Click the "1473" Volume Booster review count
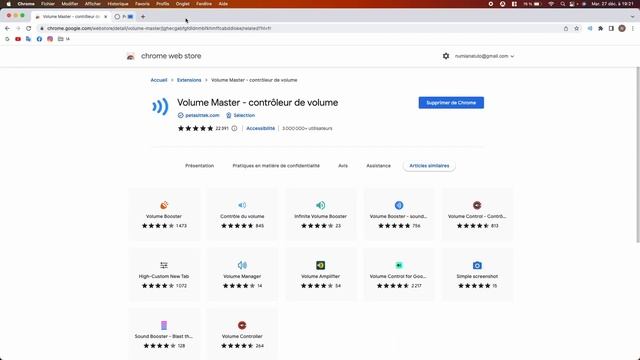 [181, 226]
